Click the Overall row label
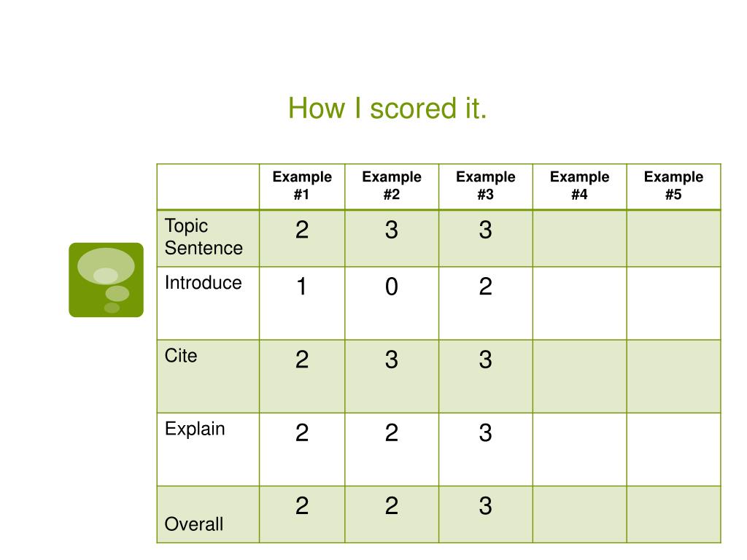This screenshot has width=747, height=560. (193, 524)
